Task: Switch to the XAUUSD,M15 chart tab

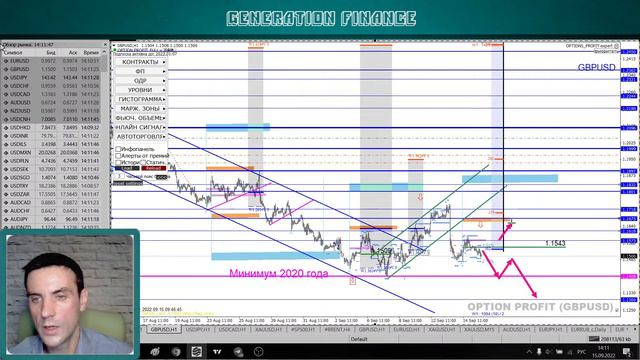Action: point(479,329)
